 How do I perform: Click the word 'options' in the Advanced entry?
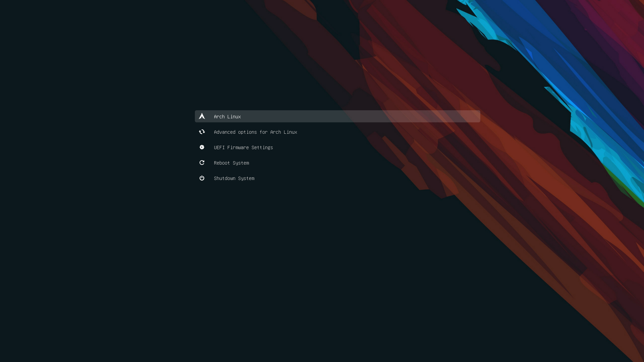click(247, 132)
